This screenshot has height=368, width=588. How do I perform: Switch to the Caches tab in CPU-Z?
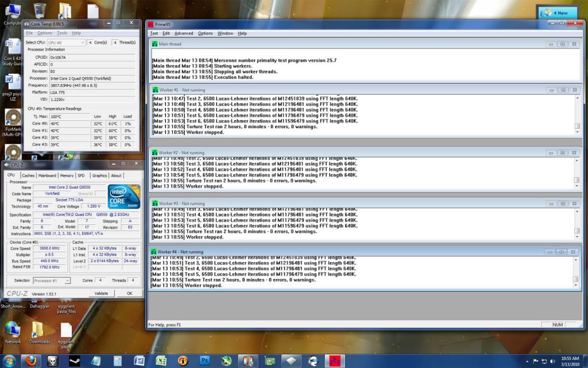tap(29, 175)
